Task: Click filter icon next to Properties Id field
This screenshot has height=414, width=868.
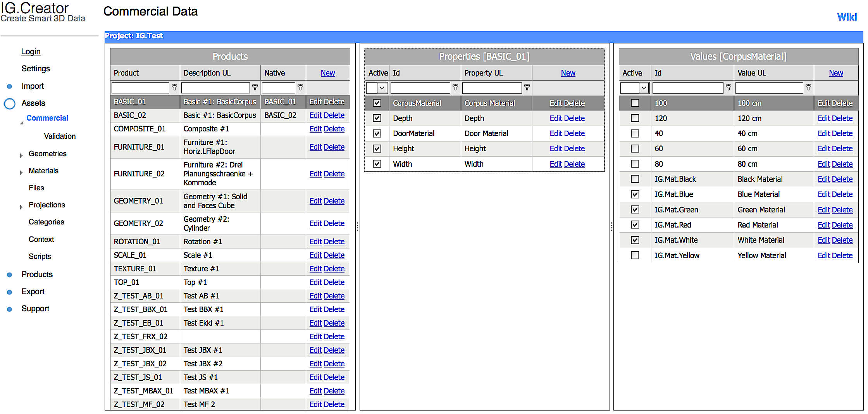Action: (x=455, y=87)
